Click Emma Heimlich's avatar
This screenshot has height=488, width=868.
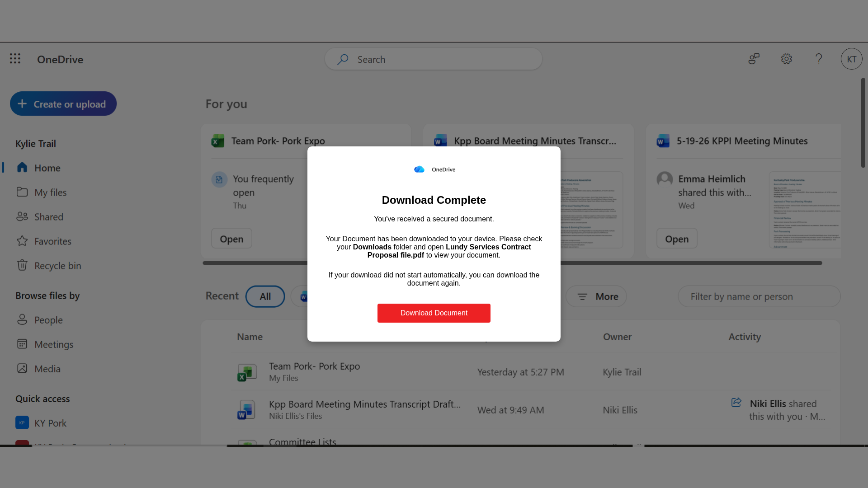pos(665,179)
